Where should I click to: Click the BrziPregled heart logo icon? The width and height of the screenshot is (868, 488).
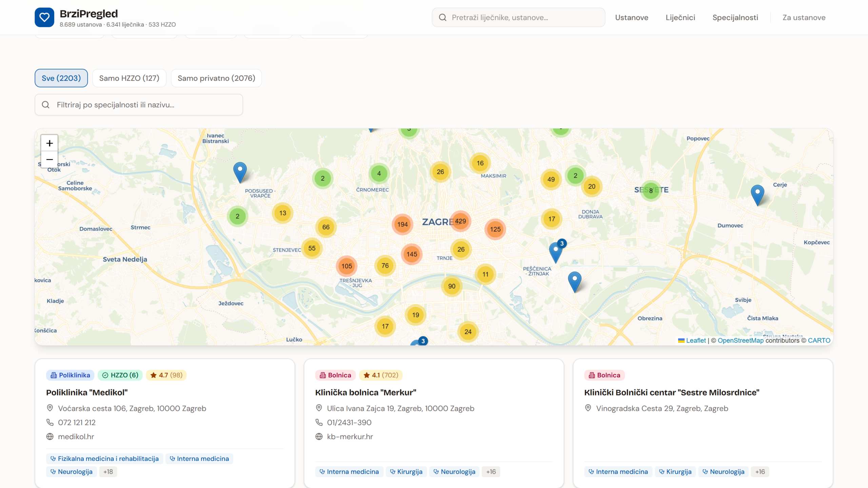pos(44,17)
